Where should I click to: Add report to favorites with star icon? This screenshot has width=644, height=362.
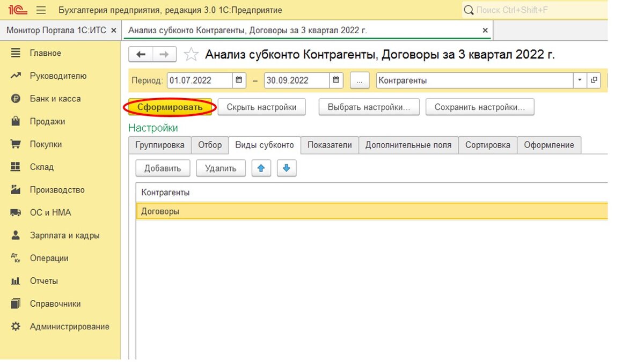191,54
